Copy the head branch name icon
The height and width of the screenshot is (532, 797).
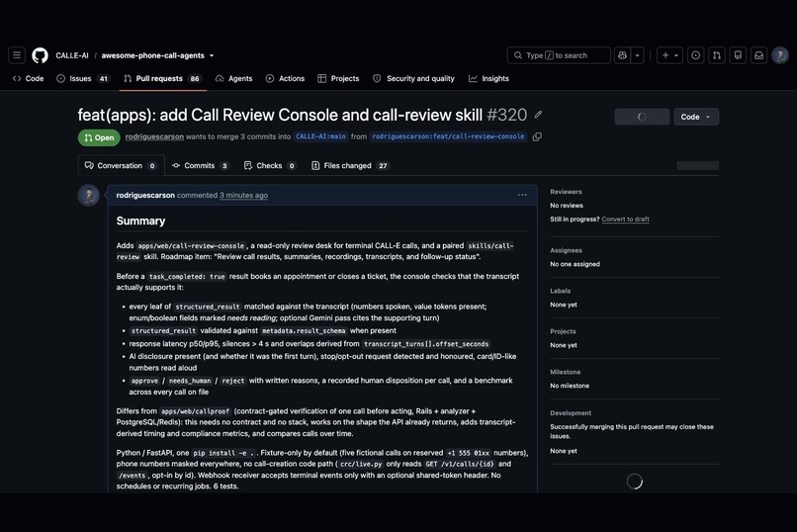point(537,136)
